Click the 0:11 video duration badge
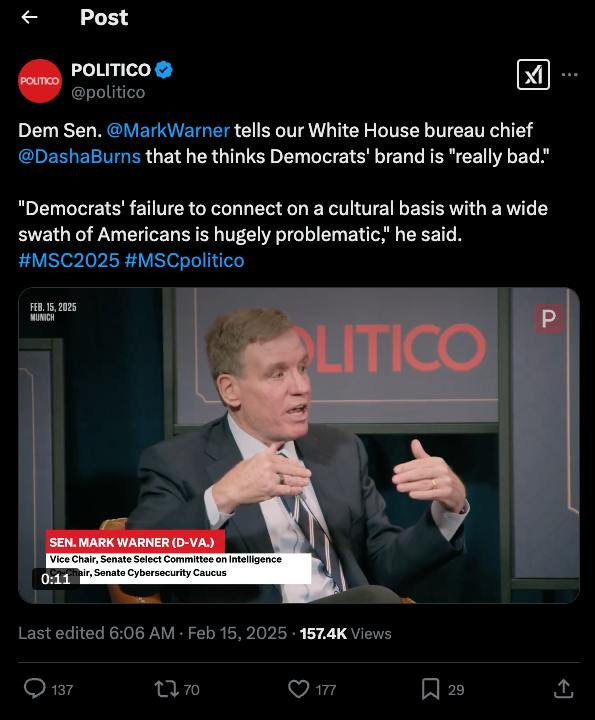 (x=56, y=579)
